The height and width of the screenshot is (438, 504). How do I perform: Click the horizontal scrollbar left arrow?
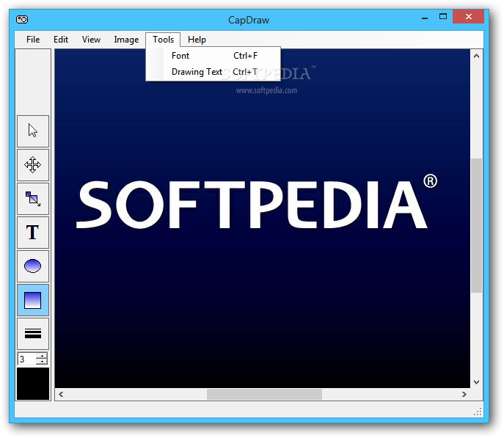coord(61,394)
